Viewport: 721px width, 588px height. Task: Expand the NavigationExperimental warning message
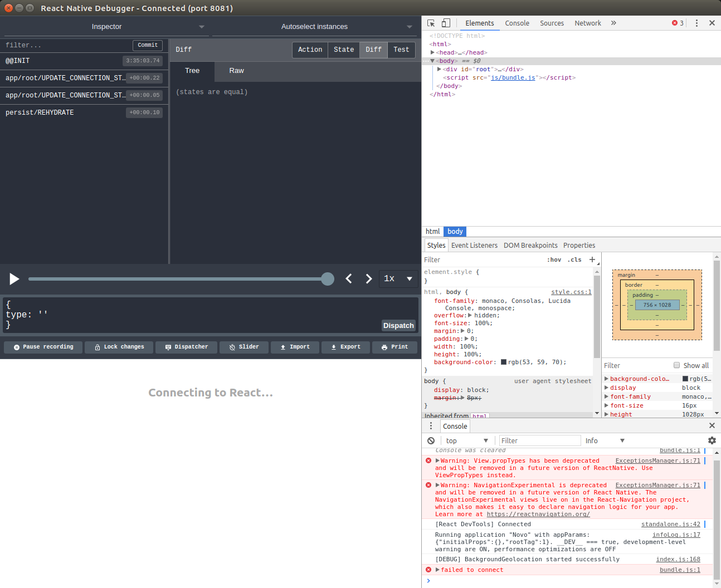437,485
